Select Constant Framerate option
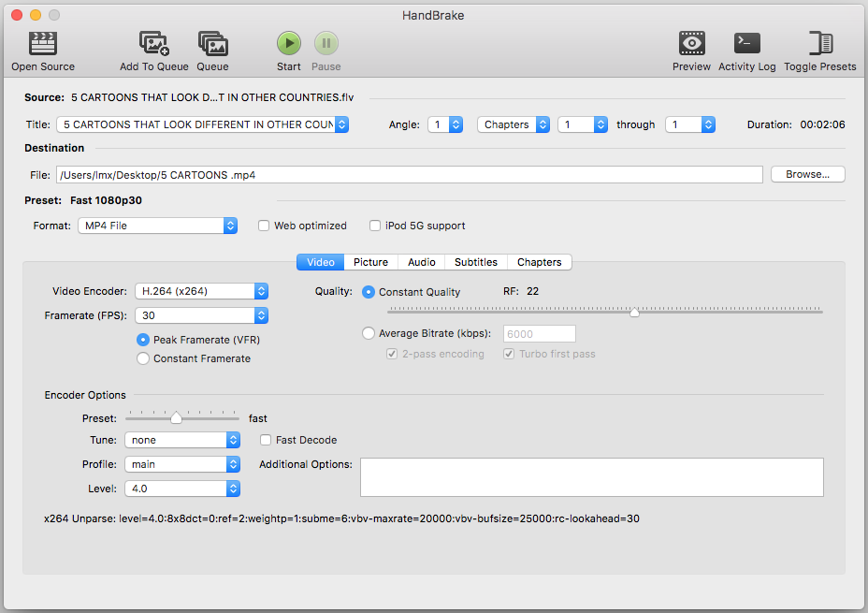The width and height of the screenshot is (868, 613). 143,358
